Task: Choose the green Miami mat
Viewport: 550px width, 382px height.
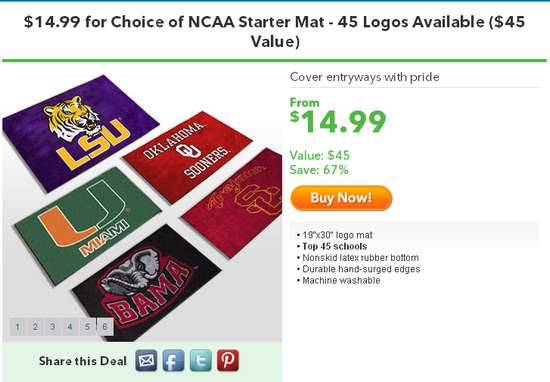Action: click(88, 224)
